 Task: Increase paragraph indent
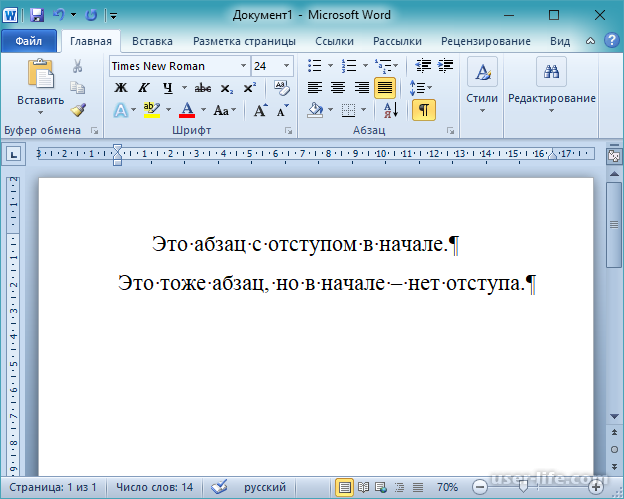[x=446, y=65]
